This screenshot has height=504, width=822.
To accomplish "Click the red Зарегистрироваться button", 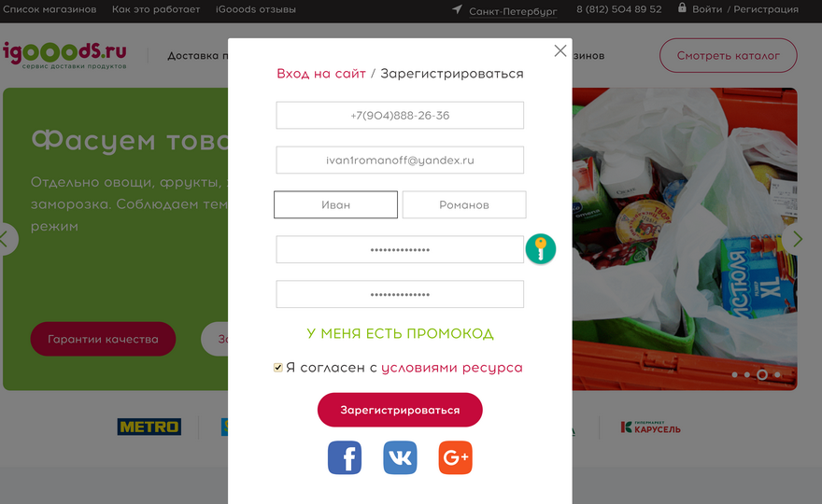I will [x=400, y=410].
